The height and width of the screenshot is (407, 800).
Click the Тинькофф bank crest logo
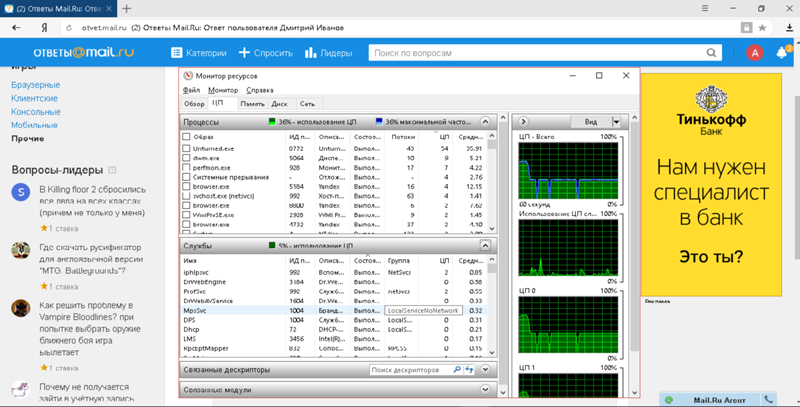711,98
